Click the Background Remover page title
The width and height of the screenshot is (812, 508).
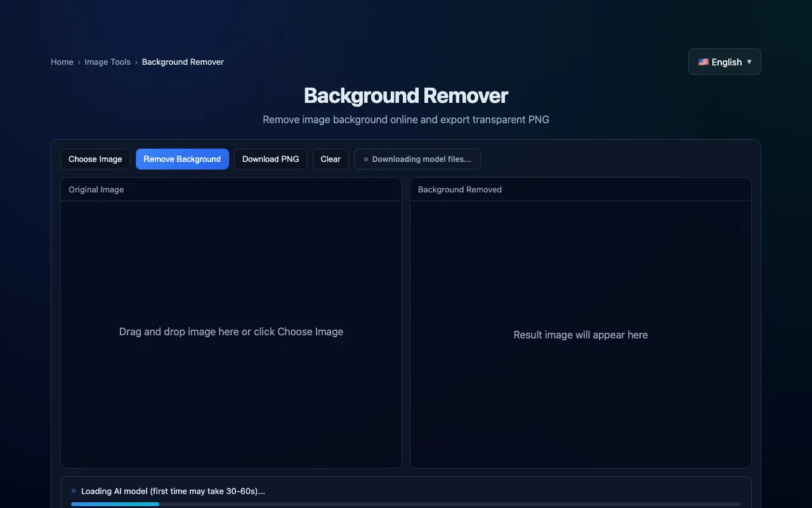[x=406, y=95]
